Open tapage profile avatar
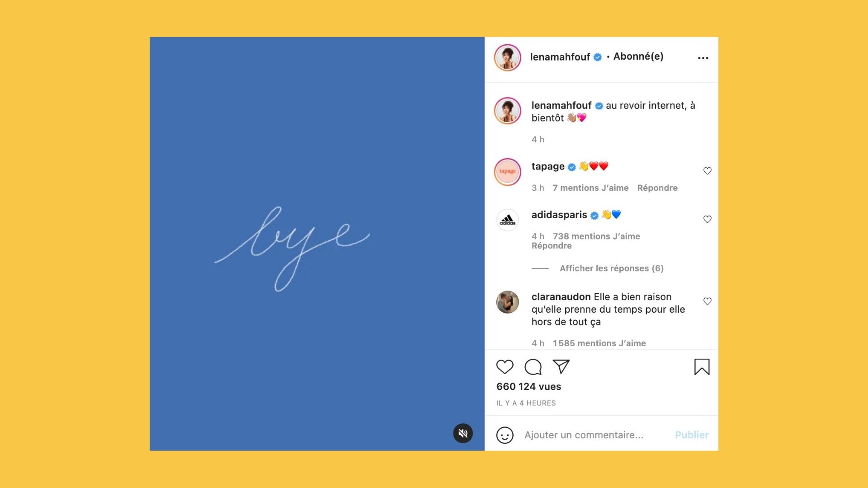 508,172
